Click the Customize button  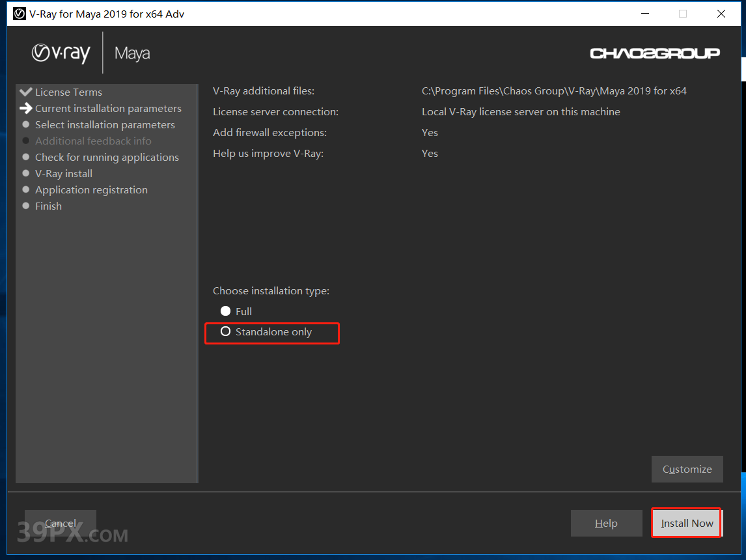tap(687, 469)
